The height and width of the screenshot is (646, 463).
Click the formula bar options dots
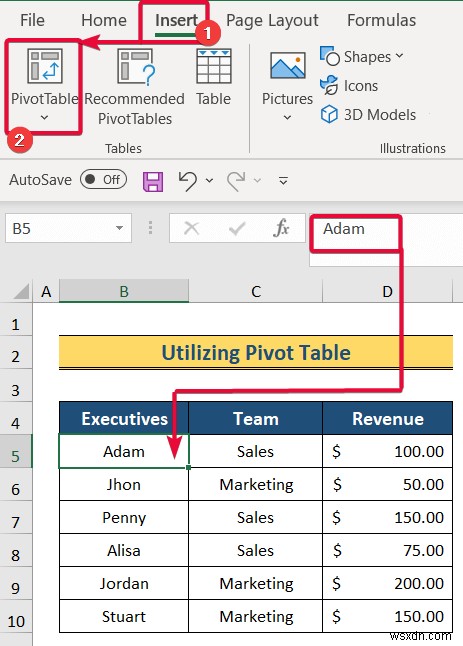click(150, 228)
